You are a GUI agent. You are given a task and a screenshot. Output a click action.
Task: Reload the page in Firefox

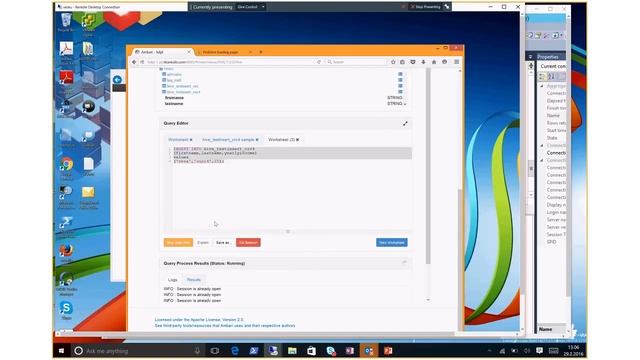(319, 62)
